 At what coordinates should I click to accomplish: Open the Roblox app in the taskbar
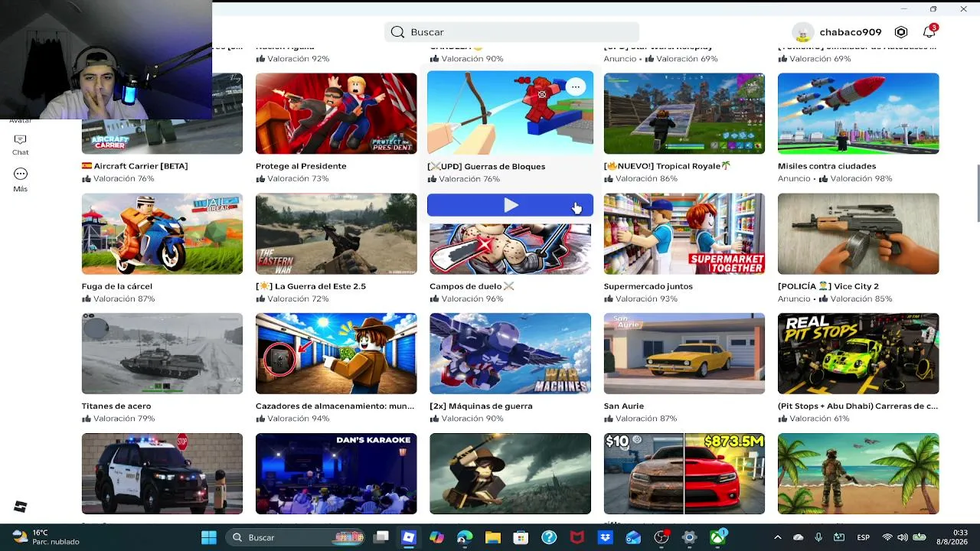pos(409,537)
